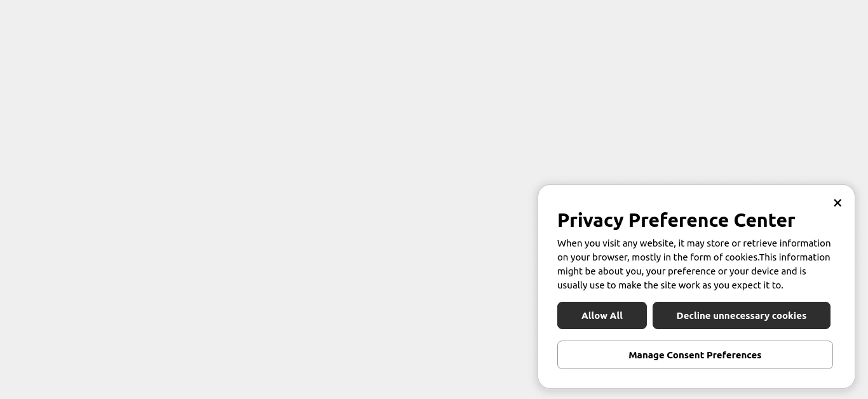Open Manage Consent Preferences
Image resolution: width=868 pixels, height=399 pixels.
pyautogui.click(x=695, y=355)
